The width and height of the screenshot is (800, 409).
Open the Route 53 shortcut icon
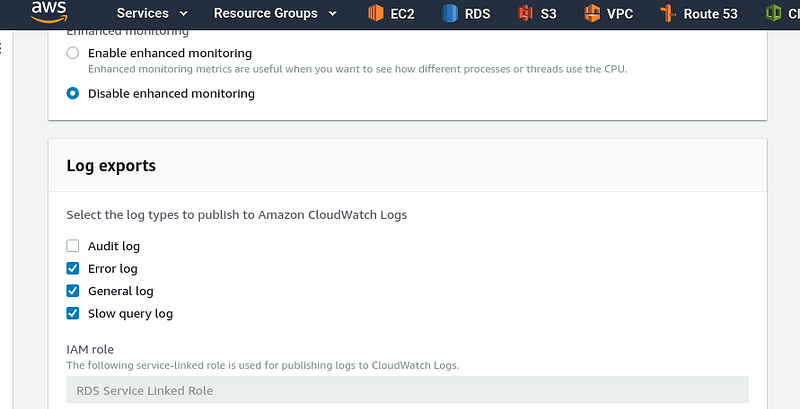click(667, 13)
